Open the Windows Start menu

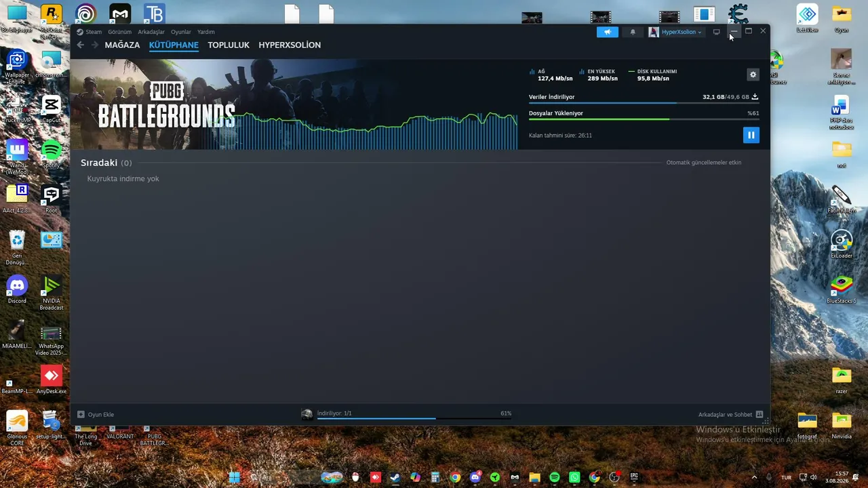click(x=235, y=477)
